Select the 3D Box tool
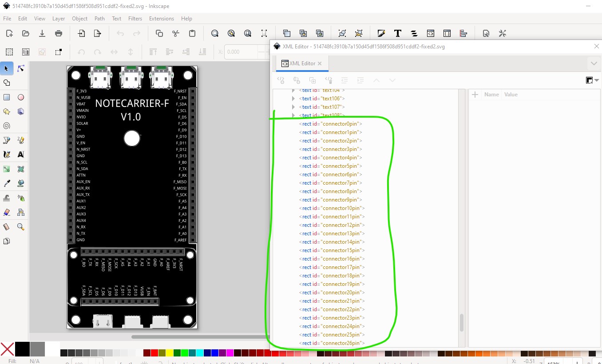 (x=21, y=111)
